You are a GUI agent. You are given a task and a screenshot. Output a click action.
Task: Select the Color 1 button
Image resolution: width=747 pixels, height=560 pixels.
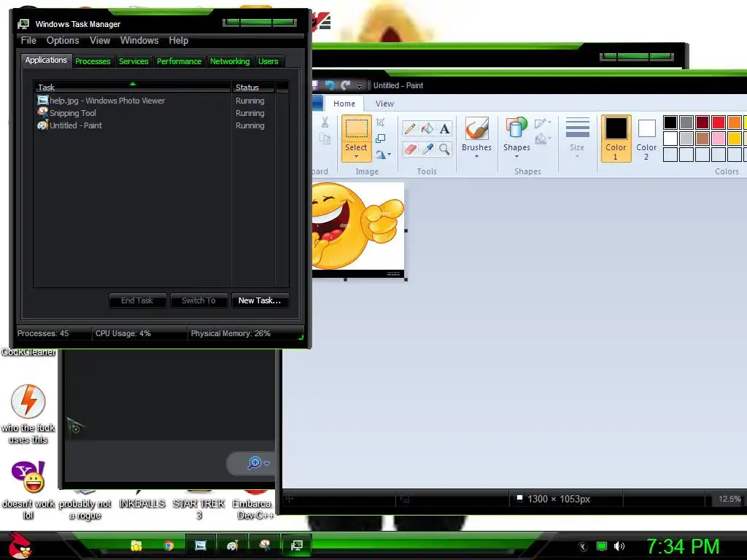[x=616, y=138]
